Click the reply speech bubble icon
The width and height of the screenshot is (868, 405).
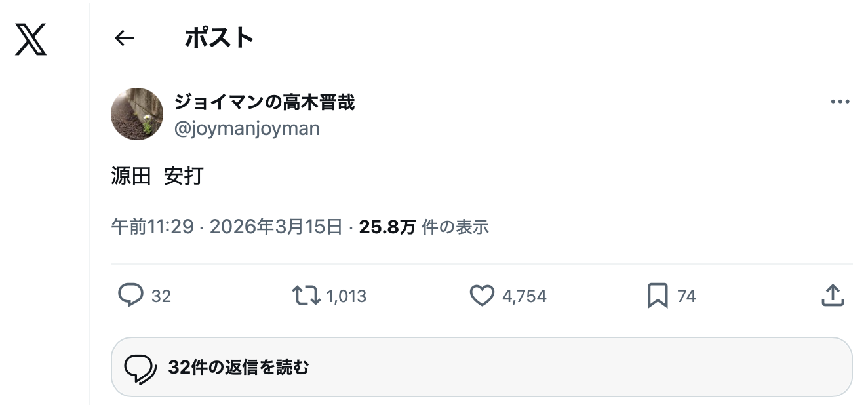point(130,296)
